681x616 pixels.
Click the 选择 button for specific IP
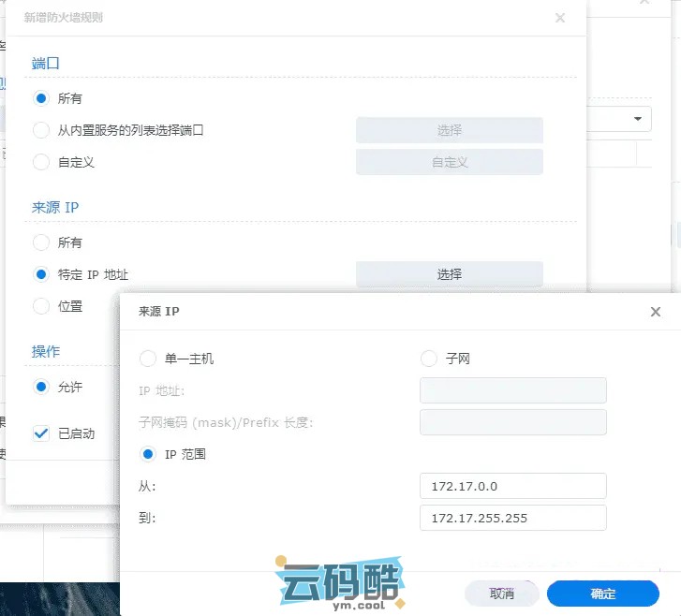449,274
